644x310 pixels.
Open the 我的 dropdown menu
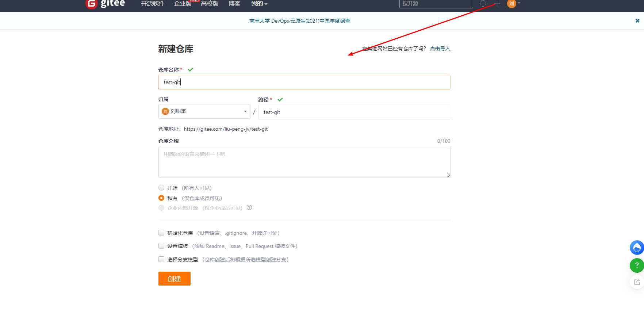[x=259, y=4]
